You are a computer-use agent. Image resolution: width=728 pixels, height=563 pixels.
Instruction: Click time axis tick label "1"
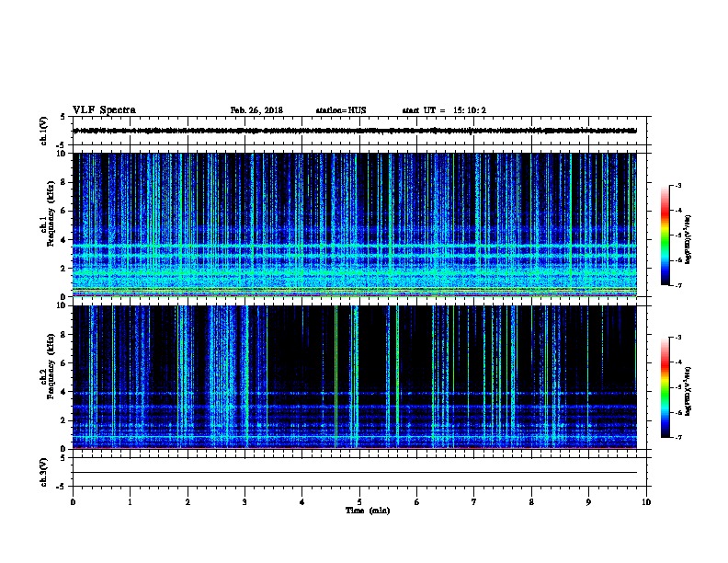(x=130, y=502)
